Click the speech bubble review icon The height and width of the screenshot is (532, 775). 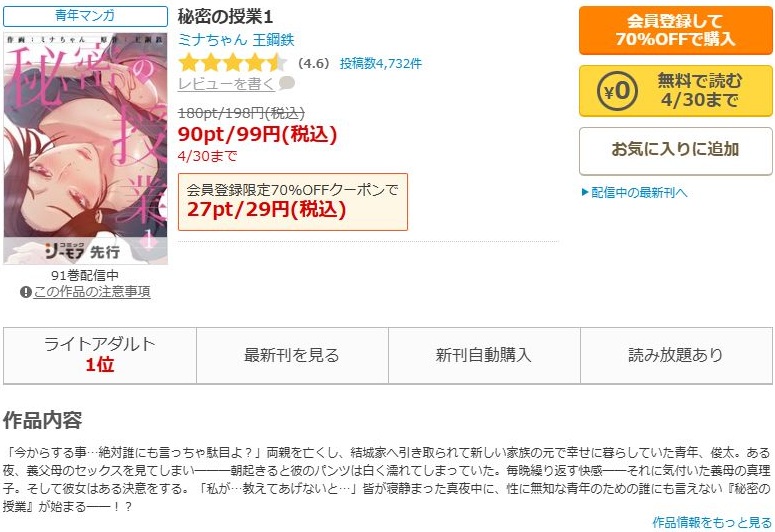tap(287, 83)
